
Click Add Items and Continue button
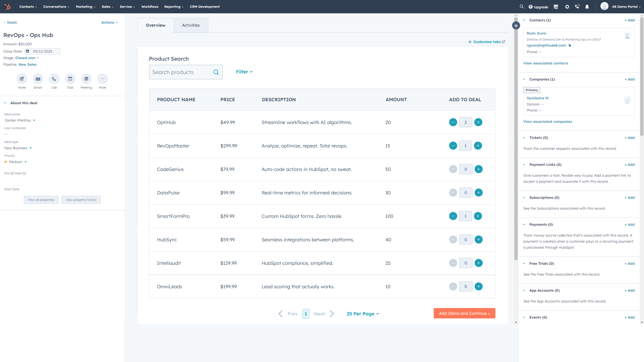[465, 313]
